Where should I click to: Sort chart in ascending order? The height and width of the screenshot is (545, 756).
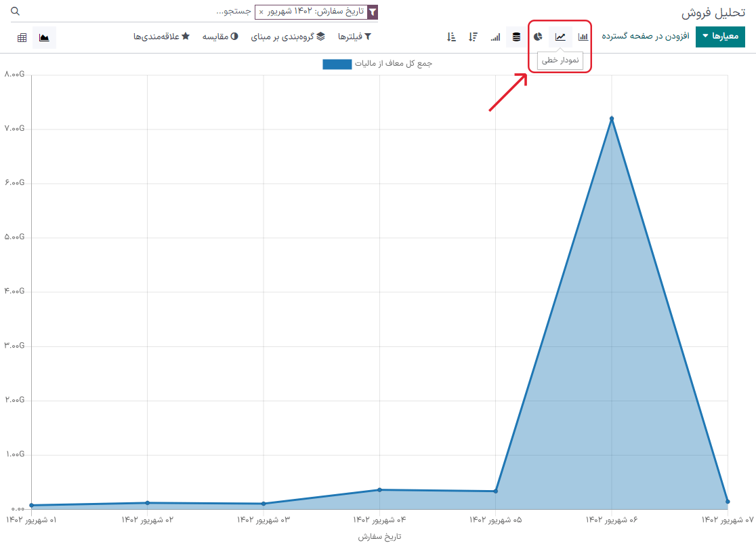(x=452, y=37)
